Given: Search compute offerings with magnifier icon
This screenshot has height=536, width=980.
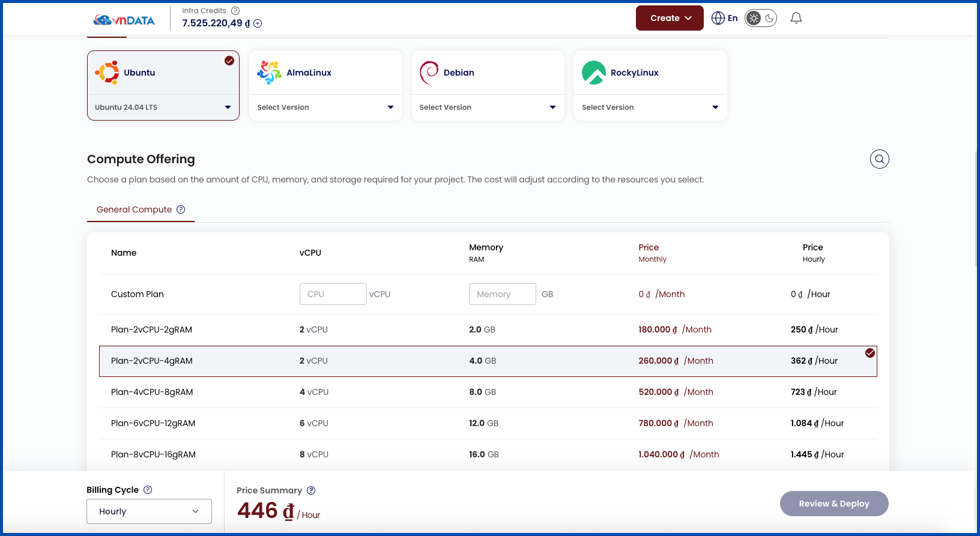Looking at the screenshot, I should click(x=880, y=159).
